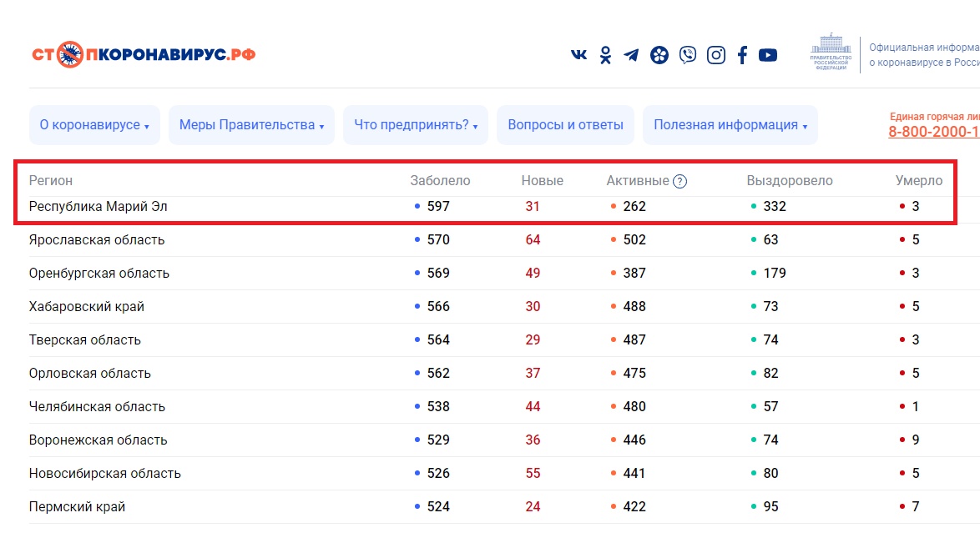The width and height of the screenshot is (980, 553).
Task: Expand the Меры Правительства dropdown
Action: click(251, 125)
